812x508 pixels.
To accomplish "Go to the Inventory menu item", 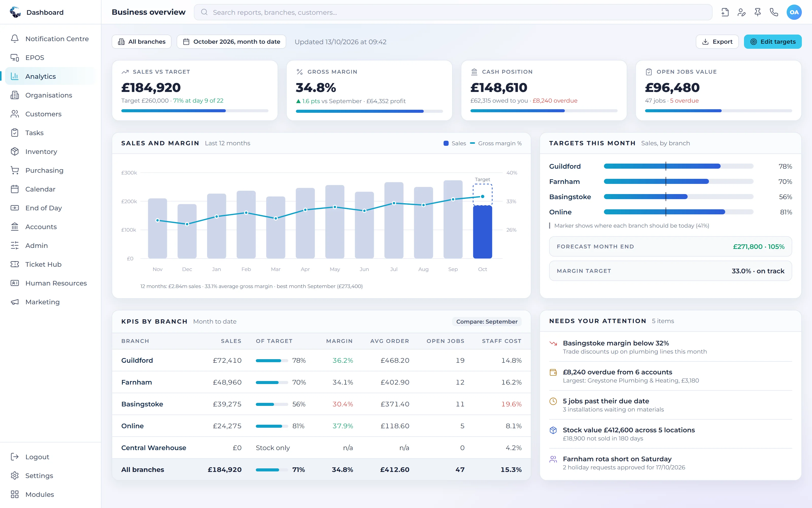I will [x=50, y=152].
